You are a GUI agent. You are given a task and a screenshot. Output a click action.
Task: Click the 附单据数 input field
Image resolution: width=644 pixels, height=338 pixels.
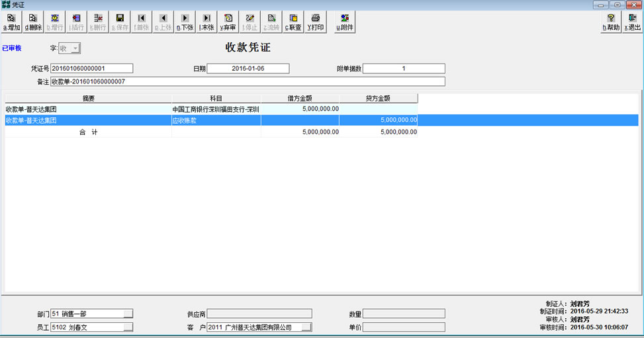click(404, 68)
